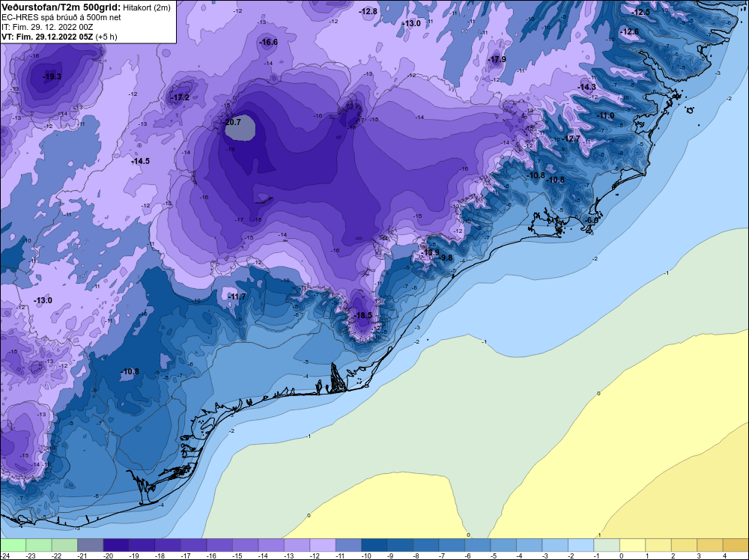Screen dimensions: 749x560
Task: Click the -23 label on the bottom color scale
Action: point(31,556)
